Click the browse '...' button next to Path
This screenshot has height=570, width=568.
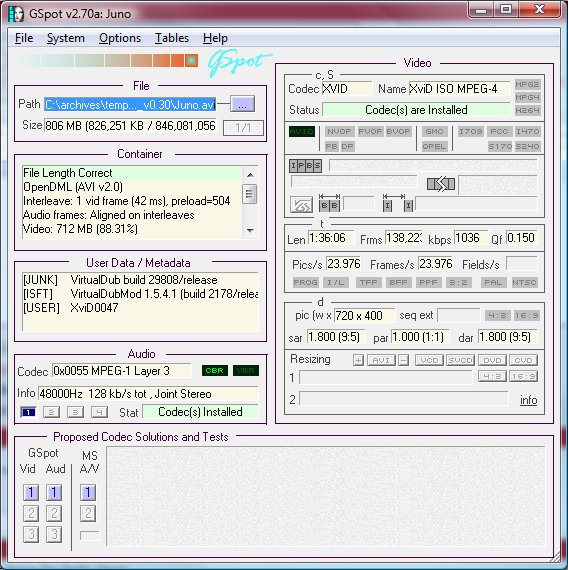pos(243,104)
